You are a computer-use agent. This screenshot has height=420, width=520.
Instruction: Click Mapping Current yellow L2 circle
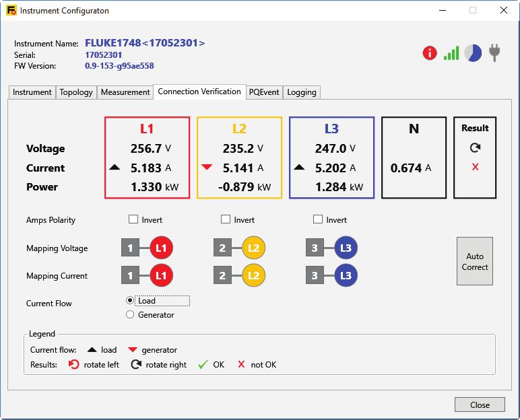pos(254,275)
